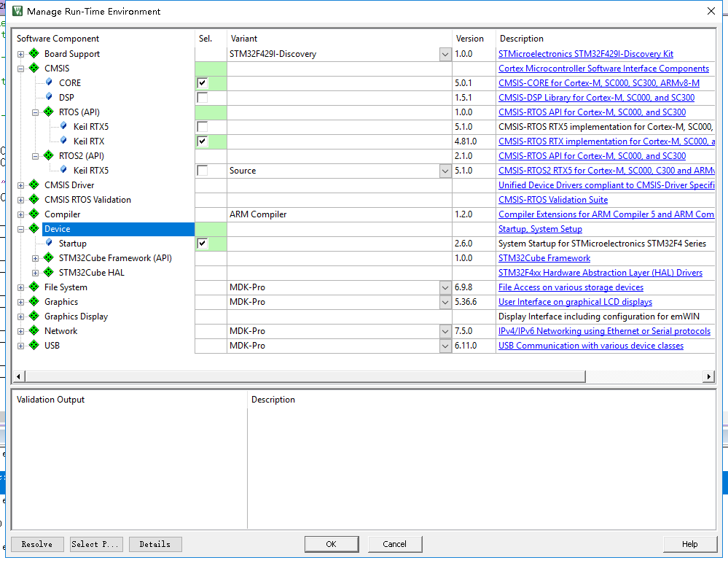
Task: Click the CMSIS green diamond icon
Action: point(34,68)
